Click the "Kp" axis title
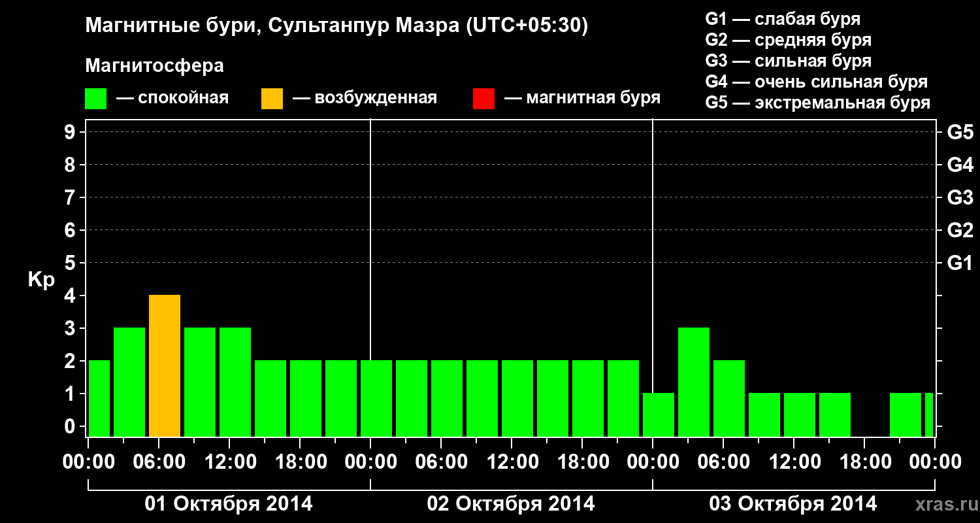980x523 pixels. coord(41,281)
